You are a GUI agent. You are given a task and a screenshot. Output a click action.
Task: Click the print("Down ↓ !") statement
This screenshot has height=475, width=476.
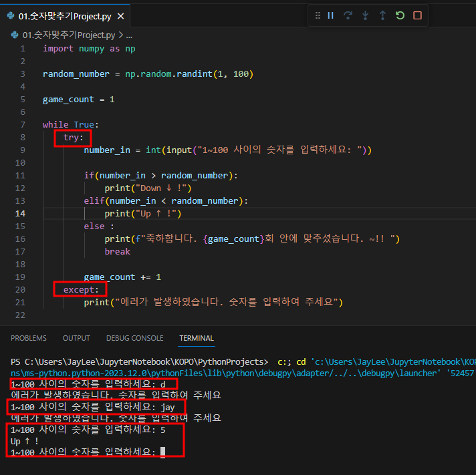click(x=148, y=188)
